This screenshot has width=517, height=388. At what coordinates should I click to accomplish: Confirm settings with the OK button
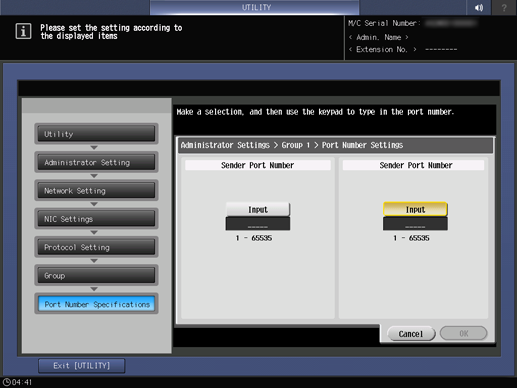(x=464, y=333)
